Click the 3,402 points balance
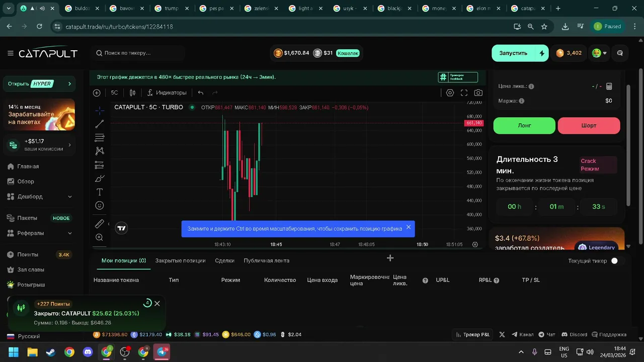The image size is (644, 362). point(569,53)
